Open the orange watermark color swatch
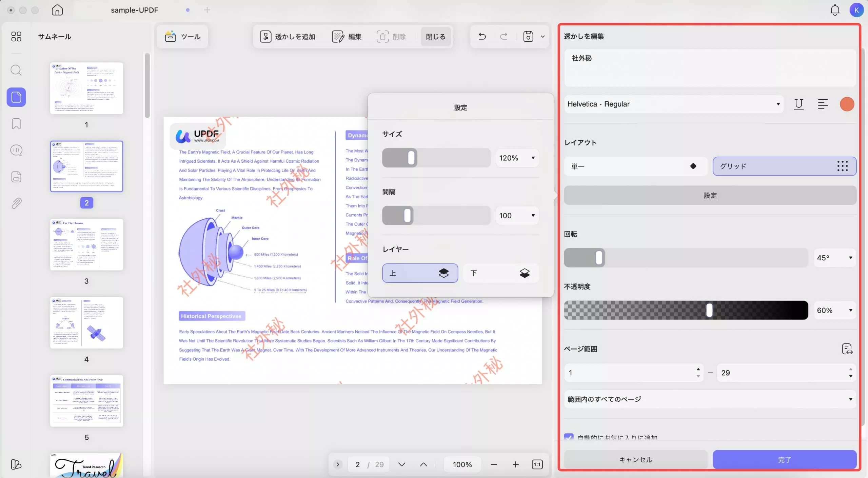 847,104
